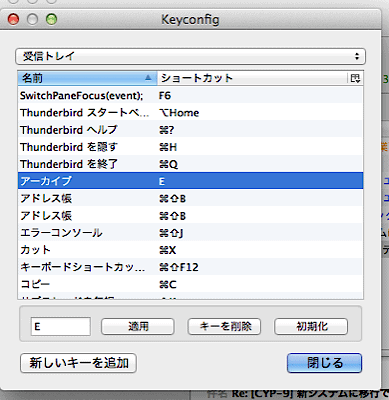Viewport: 389px width, 400px height.
Task: Click the green zoom window button
Action: coord(51,19)
